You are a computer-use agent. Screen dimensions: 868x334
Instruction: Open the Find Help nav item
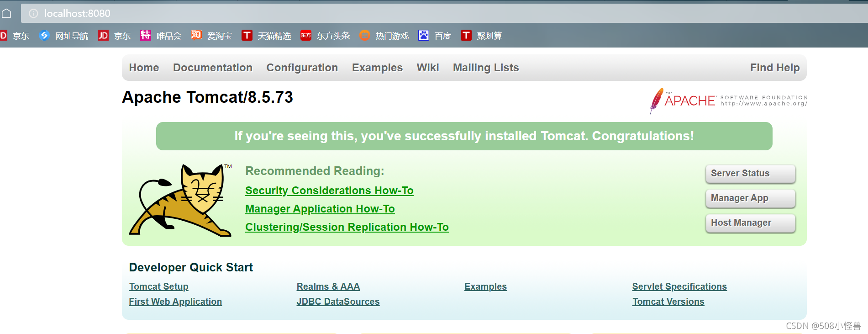point(775,68)
